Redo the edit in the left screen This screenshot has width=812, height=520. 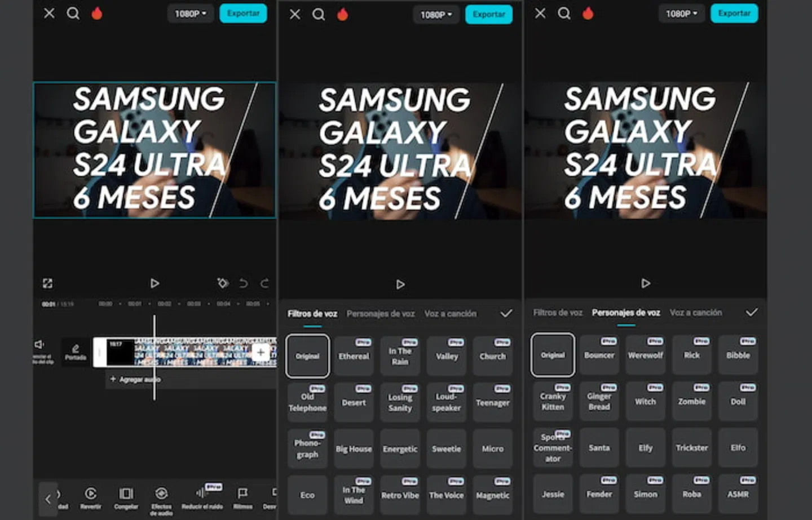pos(264,283)
